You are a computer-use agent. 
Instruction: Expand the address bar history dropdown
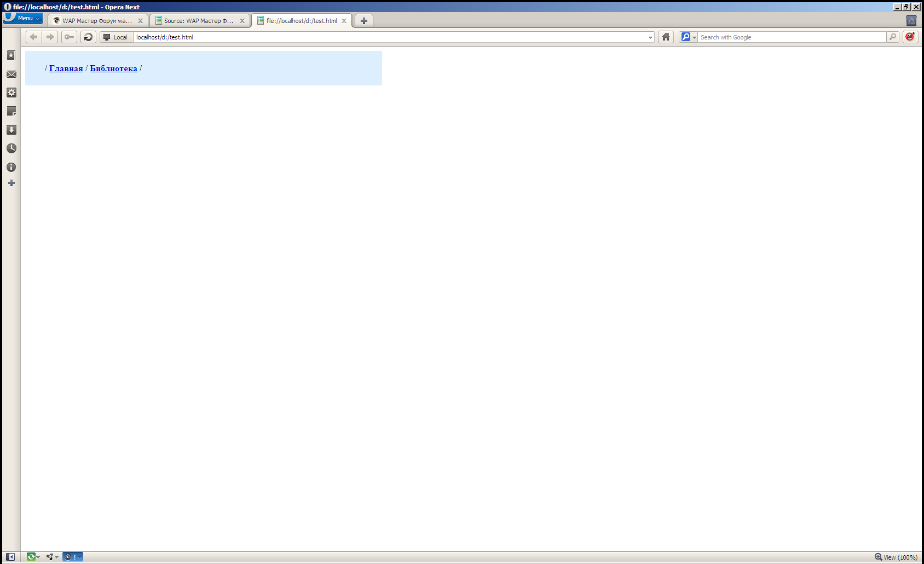click(x=650, y=37)
